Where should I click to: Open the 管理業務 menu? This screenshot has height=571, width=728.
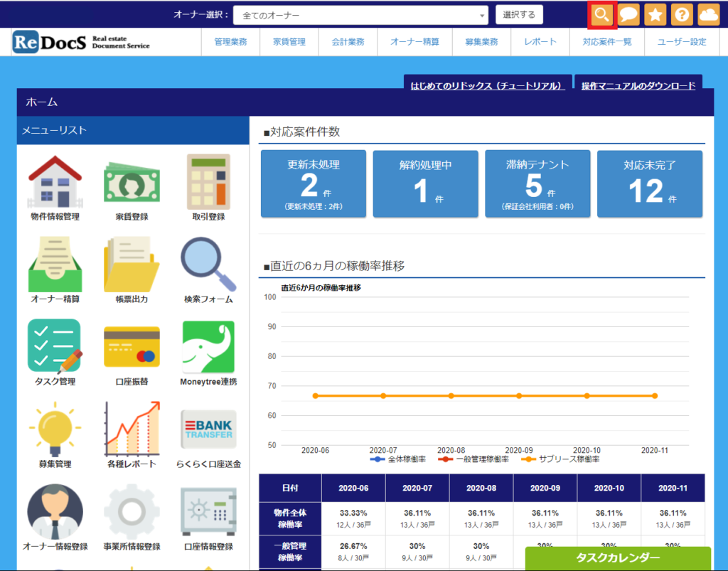tap(231, 42)
